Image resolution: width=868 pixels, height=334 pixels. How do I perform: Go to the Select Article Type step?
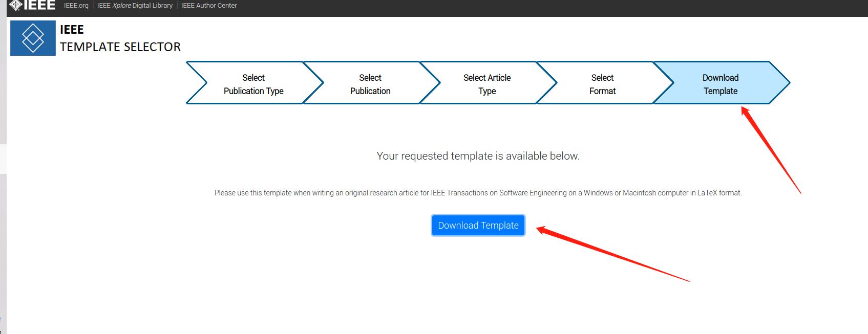[487, 84]
